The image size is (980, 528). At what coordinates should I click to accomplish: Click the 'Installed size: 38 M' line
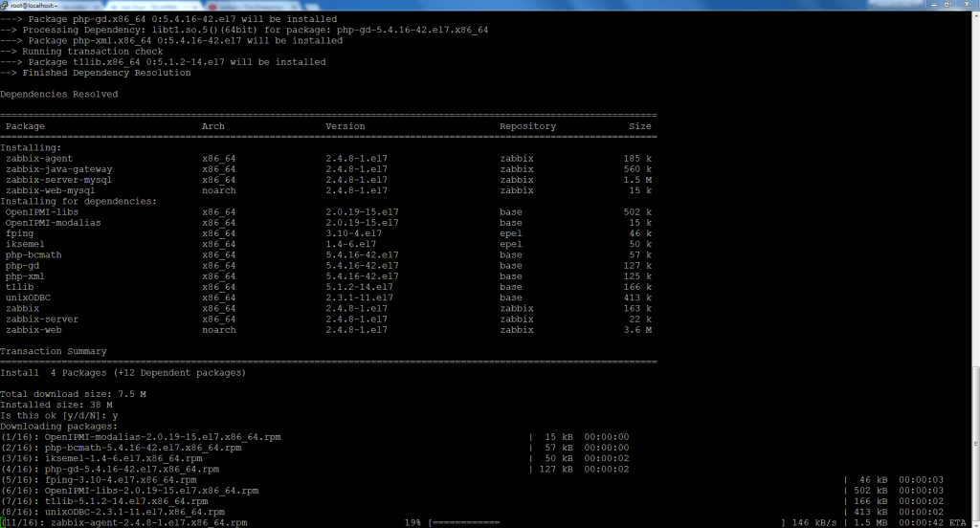56,405
